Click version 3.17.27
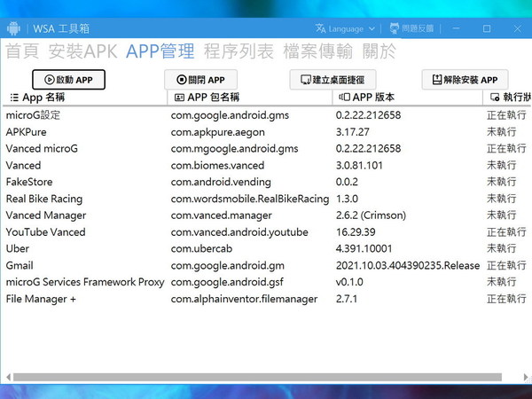532x399 pixels. pyautogui.click(x=353, y=132)
